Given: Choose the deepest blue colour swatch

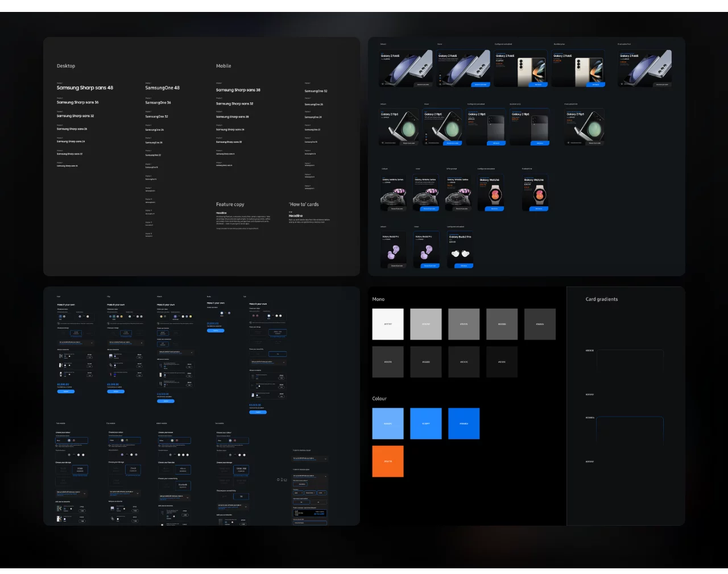Looking at the screenshot, I should (x=464, y=423).
